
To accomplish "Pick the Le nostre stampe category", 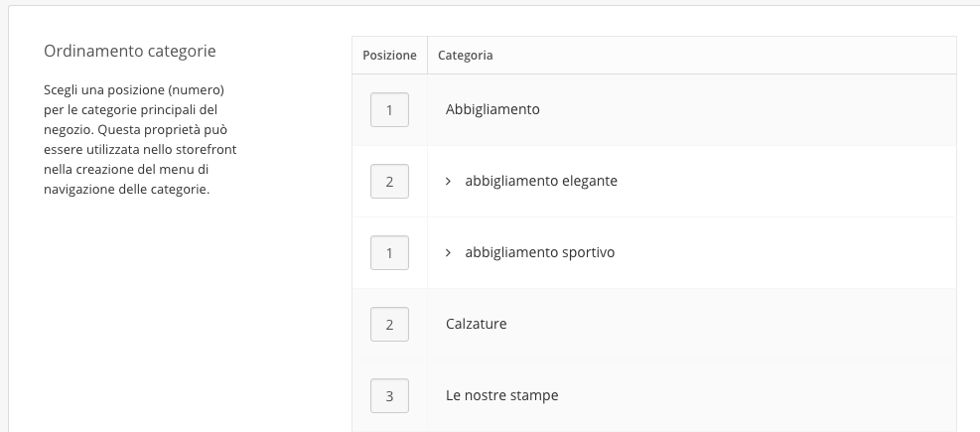I will 502,396.
